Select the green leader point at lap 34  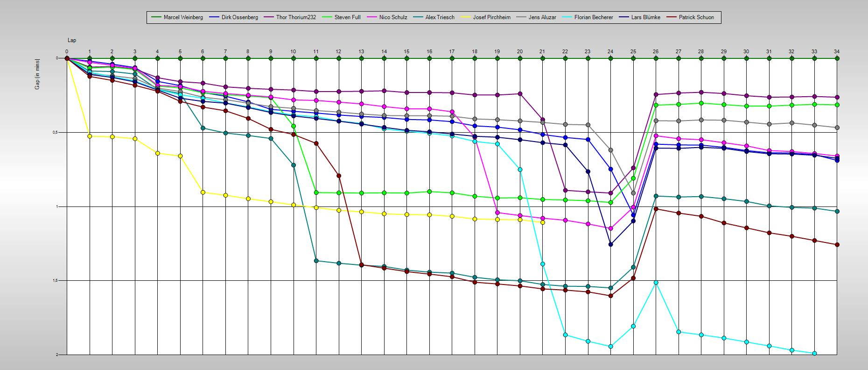(x=837, y=58)
